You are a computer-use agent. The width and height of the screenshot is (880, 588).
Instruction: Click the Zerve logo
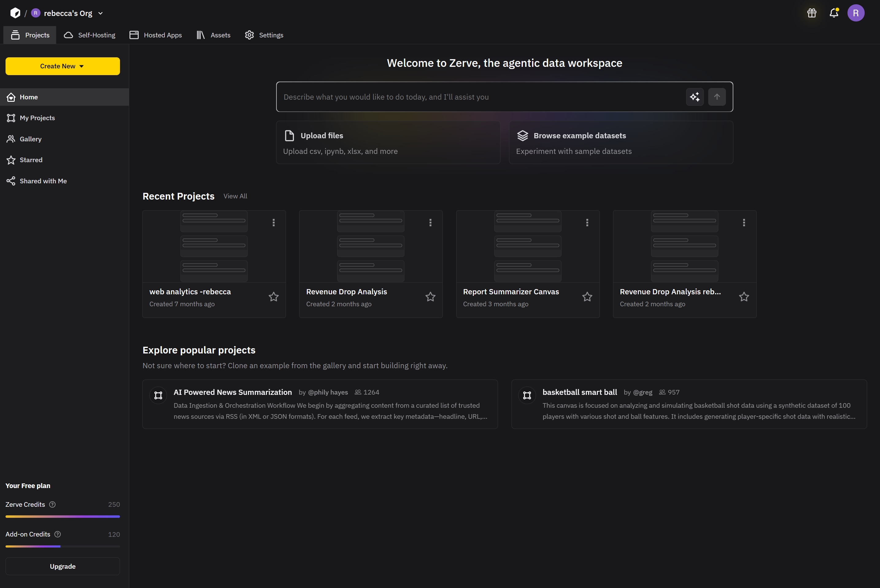[15, 12]
